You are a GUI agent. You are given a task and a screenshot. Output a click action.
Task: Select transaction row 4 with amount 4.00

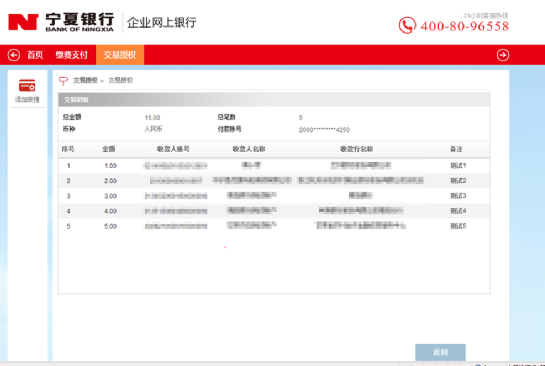coord(274,211)
